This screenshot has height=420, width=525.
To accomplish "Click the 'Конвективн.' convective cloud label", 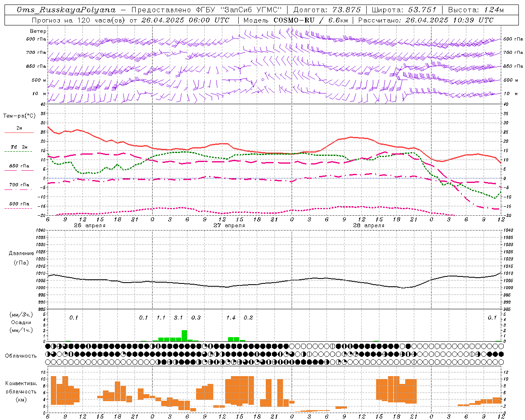I will (21, 383).
